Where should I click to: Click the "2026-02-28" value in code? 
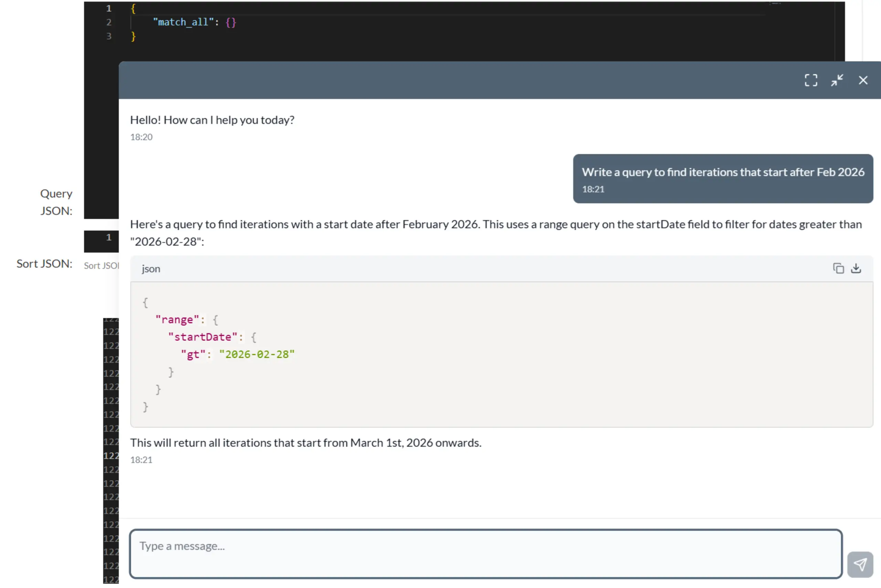tap(256, 354)
